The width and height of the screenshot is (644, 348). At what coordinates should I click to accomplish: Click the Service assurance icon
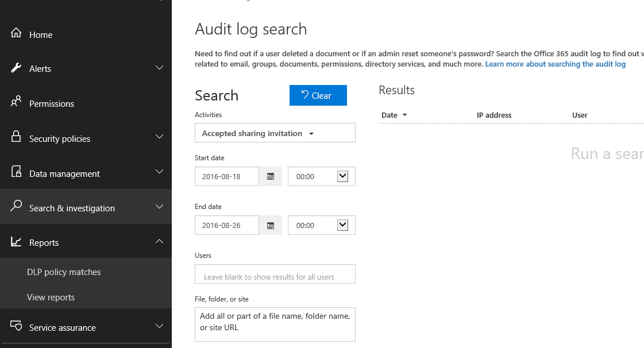16,327
